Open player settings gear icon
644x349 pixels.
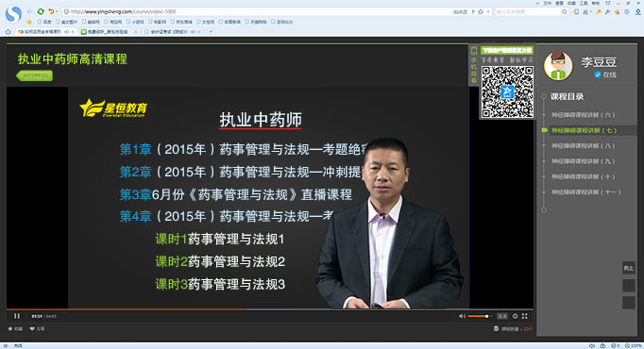[515, 316]
